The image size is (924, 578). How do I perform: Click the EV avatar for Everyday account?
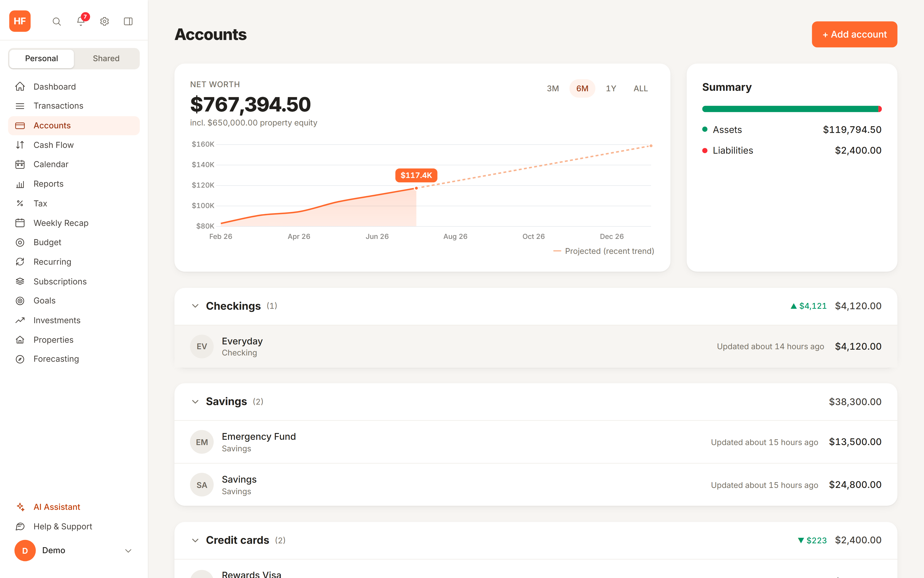pyautogui.click(x=202, y=346)
